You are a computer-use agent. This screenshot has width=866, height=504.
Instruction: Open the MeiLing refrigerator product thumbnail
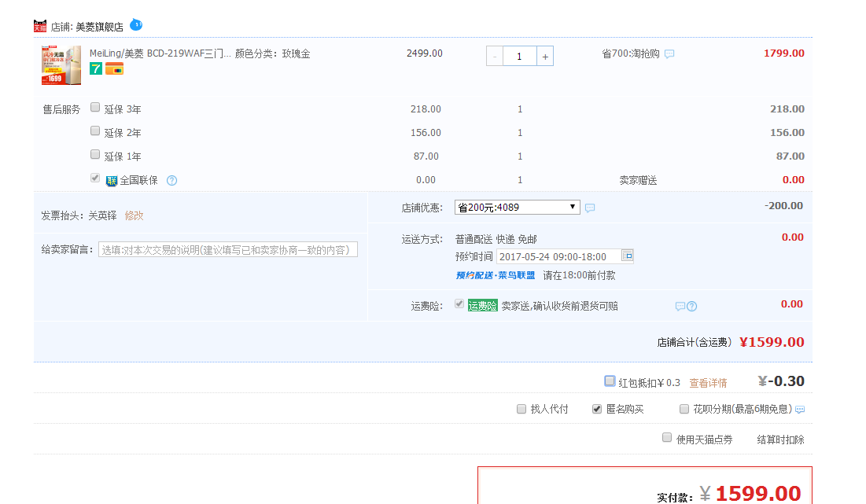(x=61, y=65)
